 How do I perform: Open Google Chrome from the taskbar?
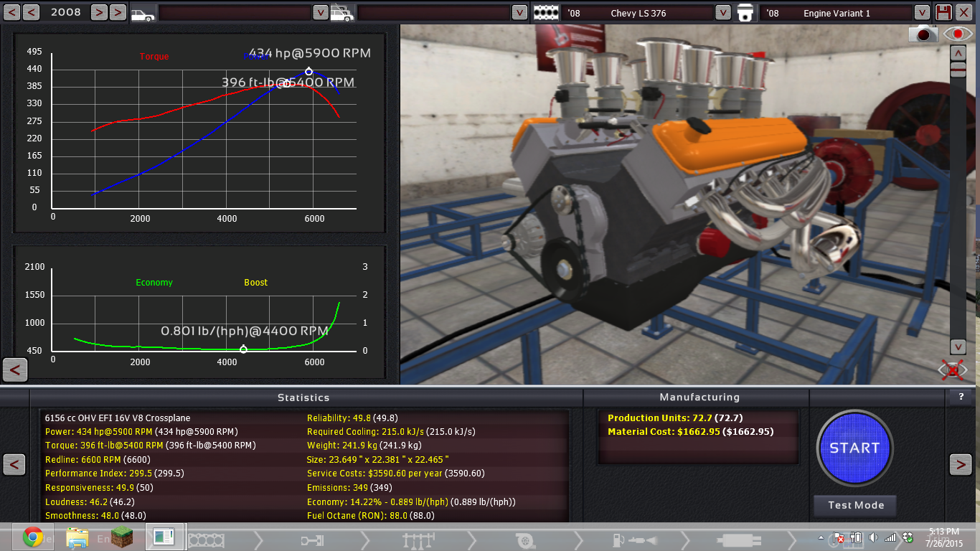pos(32,537)
